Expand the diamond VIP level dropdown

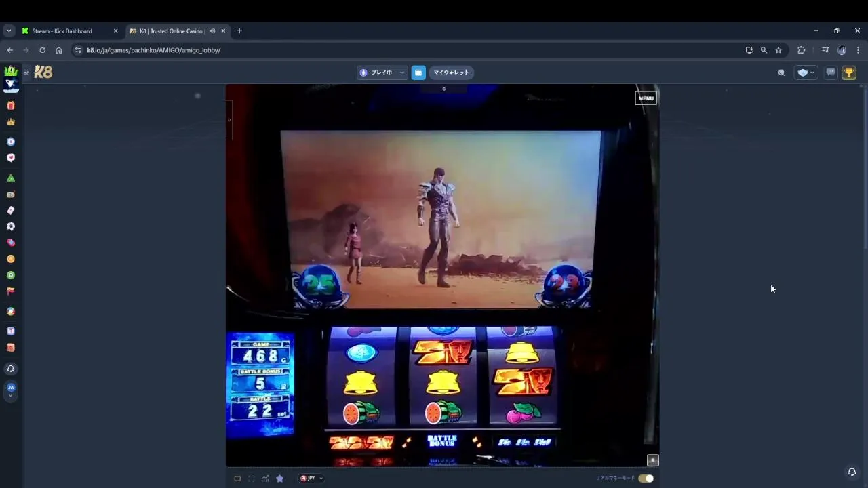[x=806, y=73]
